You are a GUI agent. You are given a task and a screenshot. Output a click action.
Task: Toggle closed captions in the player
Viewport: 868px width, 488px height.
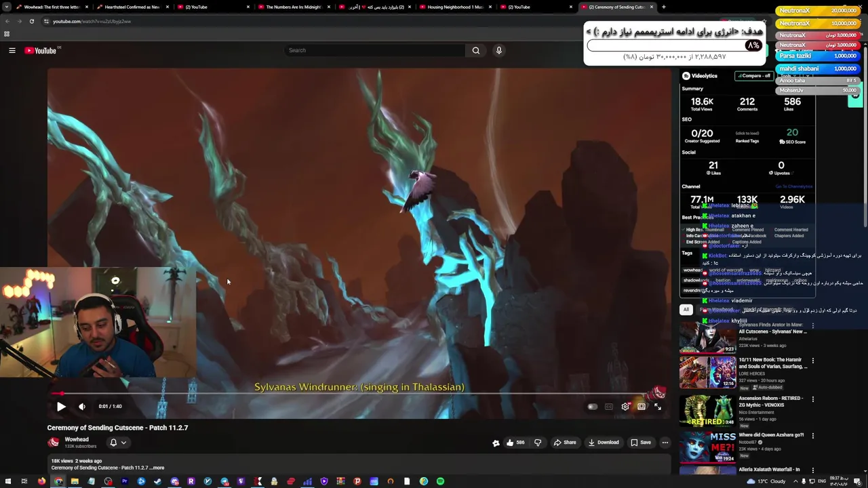click(609, 407)
